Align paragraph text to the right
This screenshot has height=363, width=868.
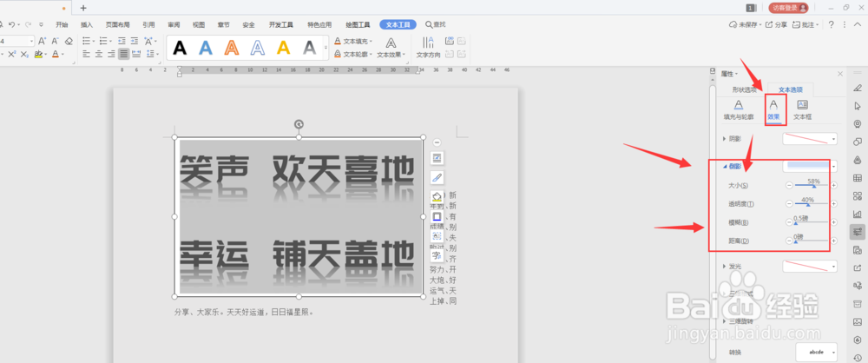(111, 54)
